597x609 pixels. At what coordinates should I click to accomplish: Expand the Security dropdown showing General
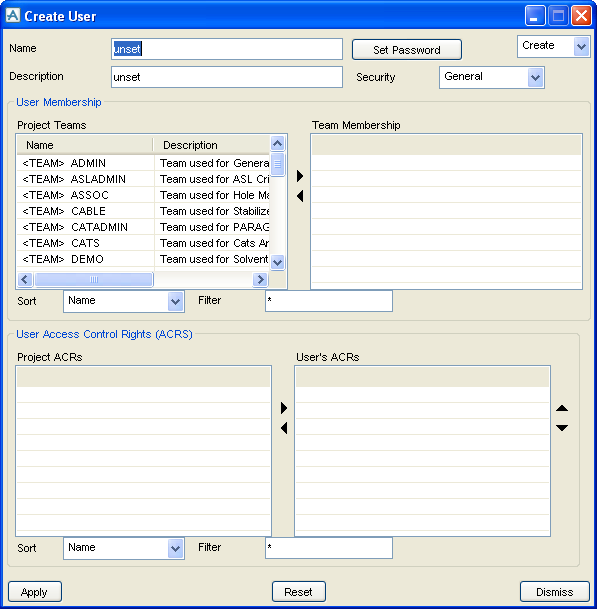[x=535, y=78]
